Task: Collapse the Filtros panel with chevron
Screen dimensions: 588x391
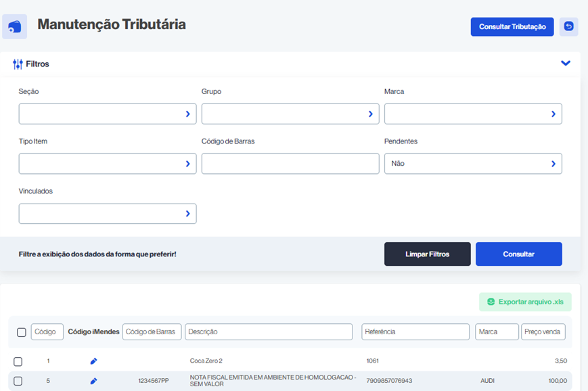Action: (x=566, y=64)
